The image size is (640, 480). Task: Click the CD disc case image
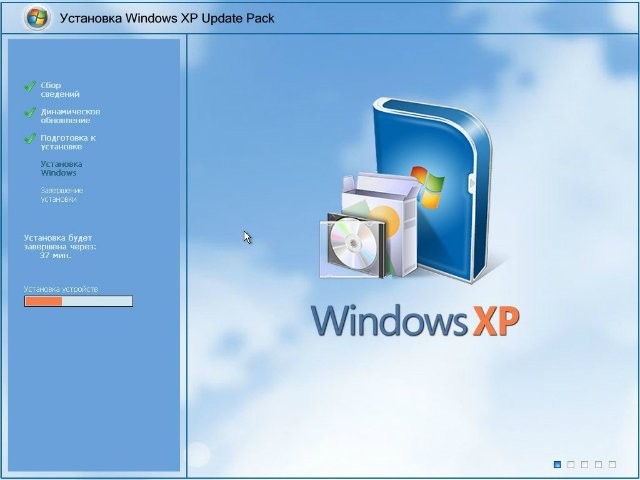[x=353, y=246]
